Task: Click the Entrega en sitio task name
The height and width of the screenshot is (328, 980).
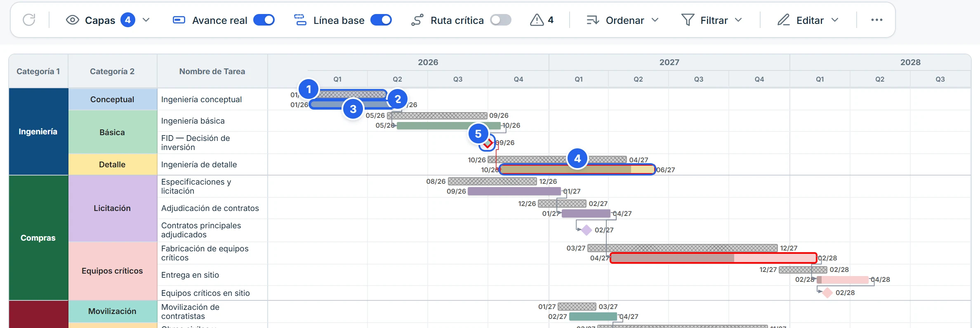Action: point(190,275)
